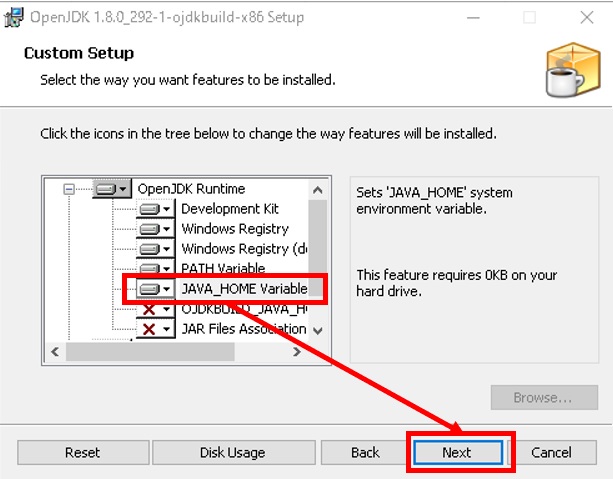Screen dimensions: 613x479
Task: Select the OpenJDK Runtime tree label
Action: (191, 189)
